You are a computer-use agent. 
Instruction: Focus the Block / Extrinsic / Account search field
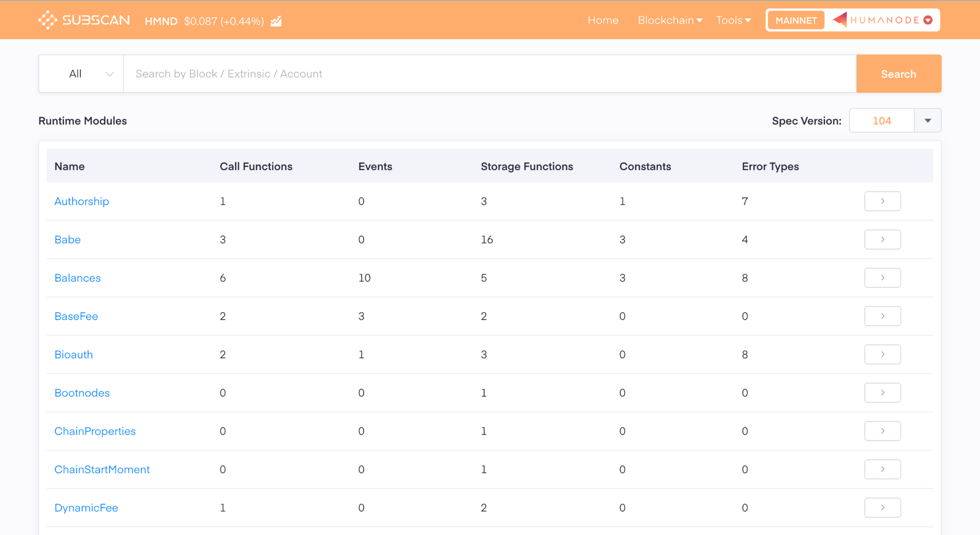[490, 74]
